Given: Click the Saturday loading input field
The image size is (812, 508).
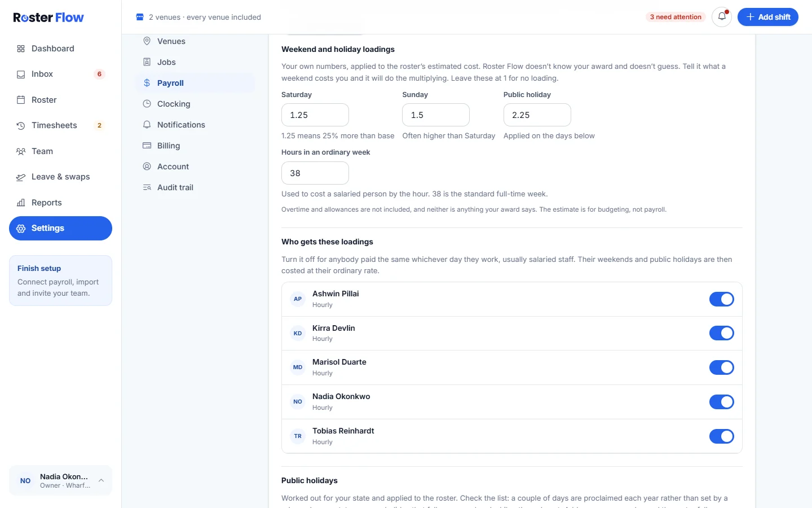Looking at the screenshot, I should coord(315,115).
